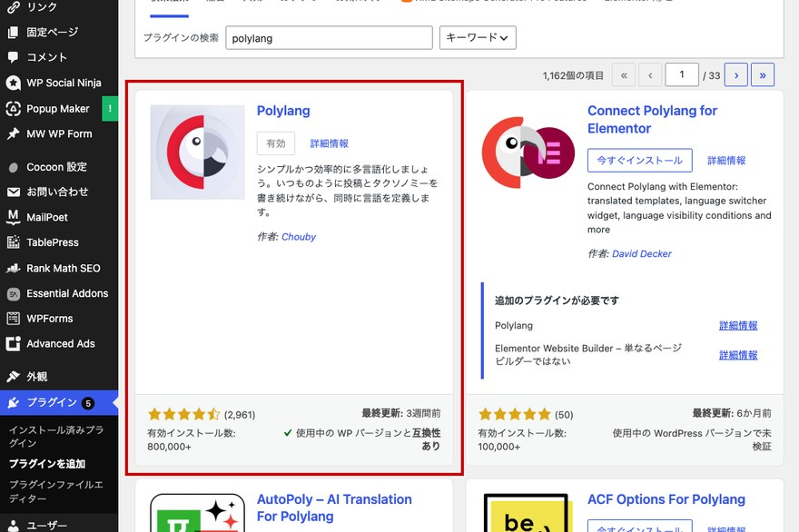Open the Polylang plugin title link

[283, 111]
